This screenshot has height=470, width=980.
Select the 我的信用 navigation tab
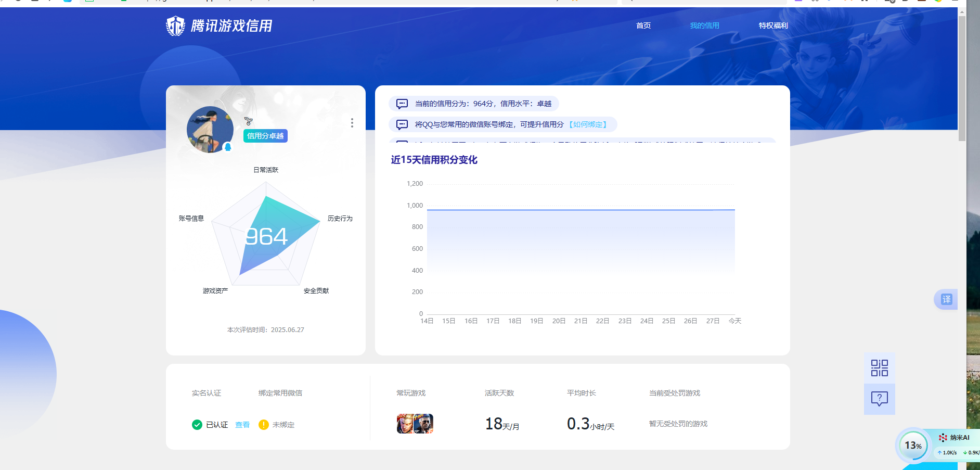click(x=704, y=26)
